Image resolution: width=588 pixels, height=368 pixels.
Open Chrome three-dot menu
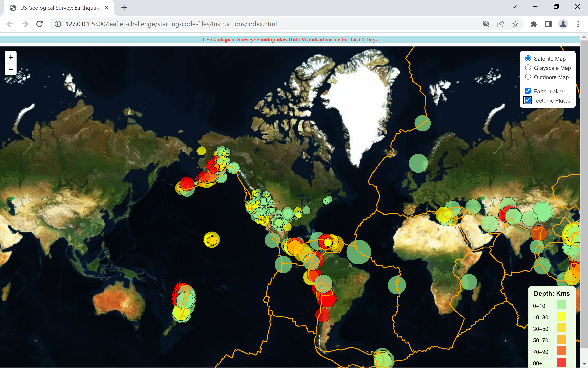coord(578,24)
